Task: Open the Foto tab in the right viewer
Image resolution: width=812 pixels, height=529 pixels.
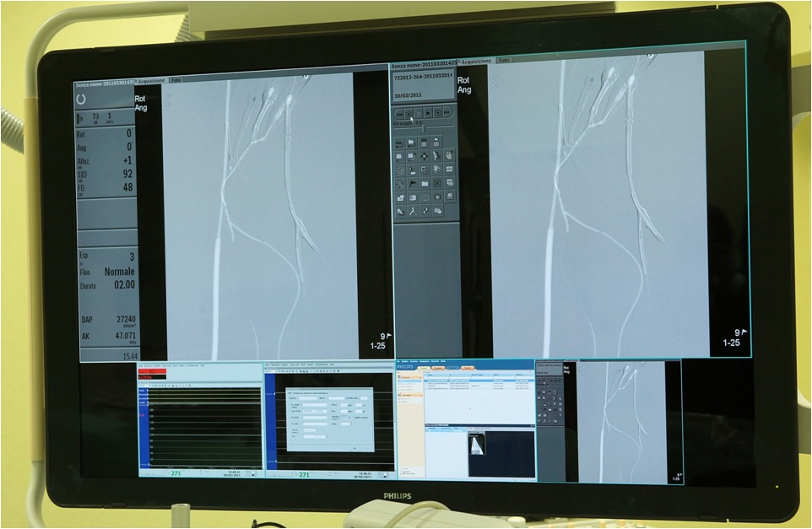Action: pyautogui.click(x=504, y=60)
